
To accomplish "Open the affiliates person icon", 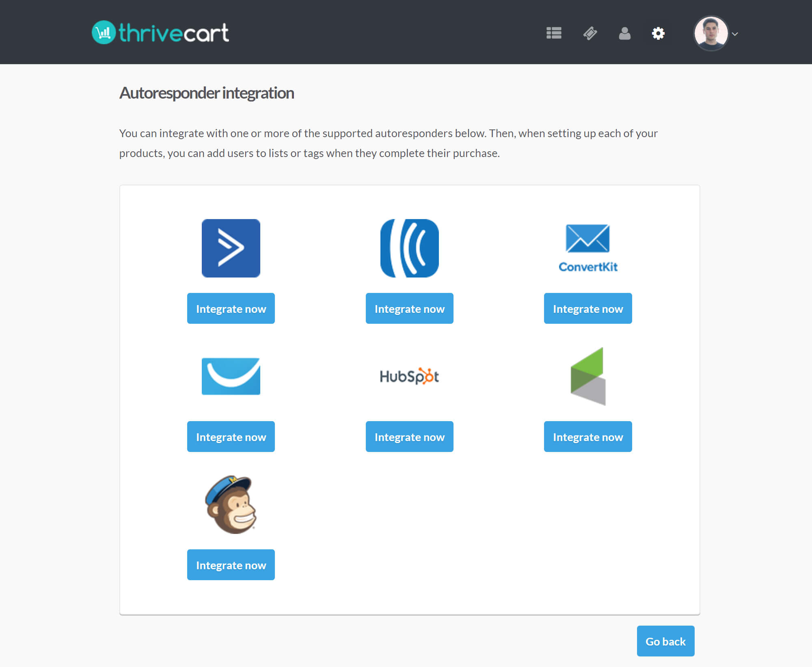I will pos(624,33).
